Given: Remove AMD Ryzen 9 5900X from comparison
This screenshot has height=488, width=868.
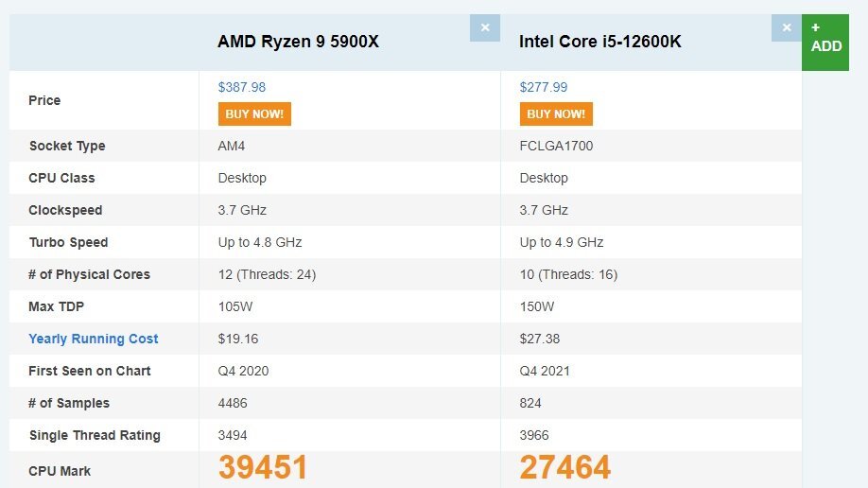Looking at the screenshot, I should (x=485, y=27).
